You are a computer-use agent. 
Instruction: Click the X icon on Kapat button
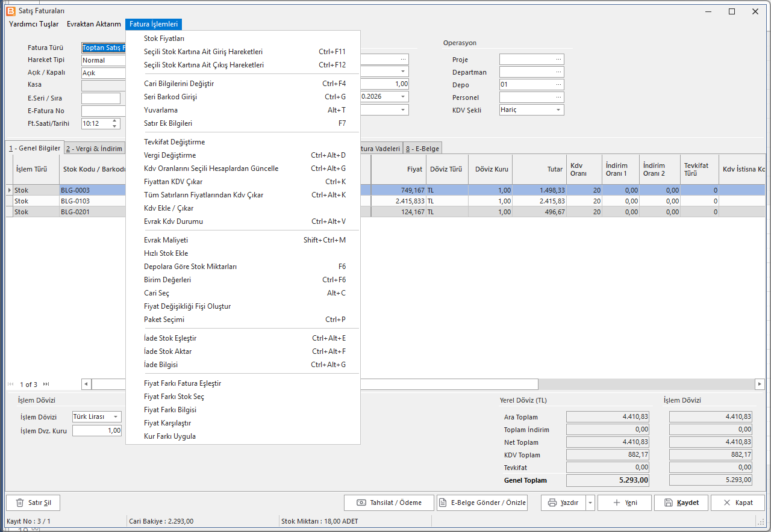coord(726,503)
